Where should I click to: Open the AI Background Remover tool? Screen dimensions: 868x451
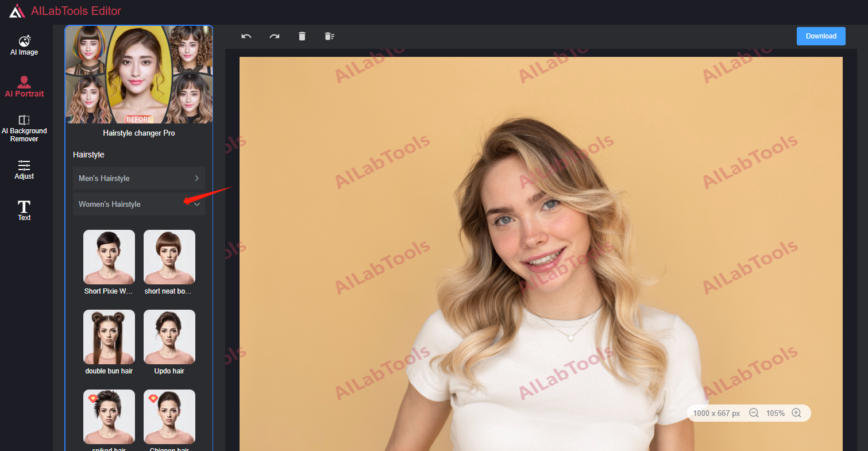click(x=24, y=128)
